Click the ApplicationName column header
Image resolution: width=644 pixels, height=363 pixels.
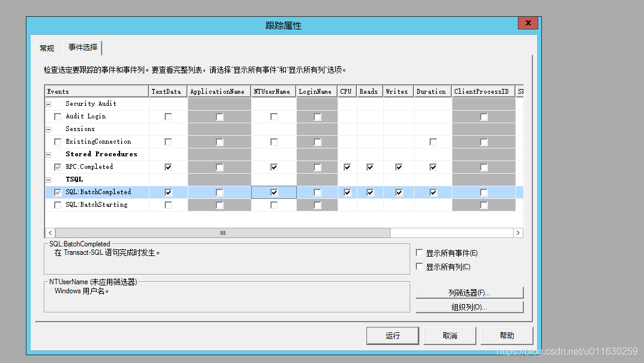click(219, 92)
